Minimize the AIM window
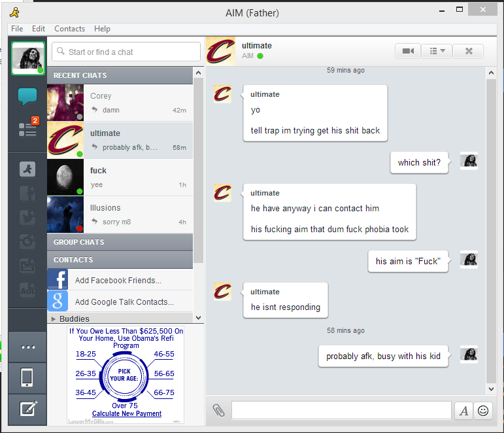The height and width of the screenshot is (433, 504). [442, 10]
